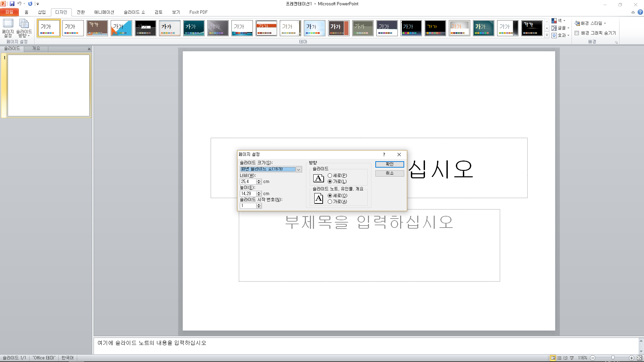The height and width of the screenshot is (362, 644).
Task: Click slide start number input field
Action: click(248, 206)
